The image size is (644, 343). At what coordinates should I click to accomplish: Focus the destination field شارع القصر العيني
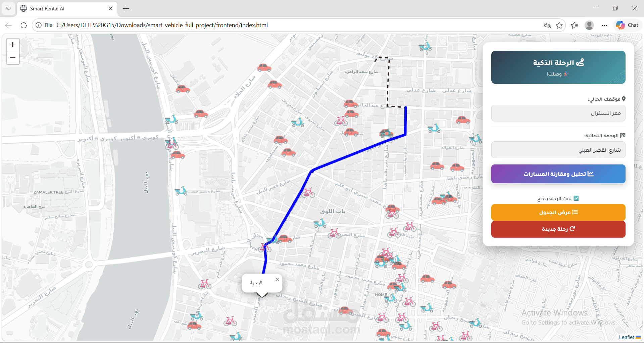click(x=558, y=150)
